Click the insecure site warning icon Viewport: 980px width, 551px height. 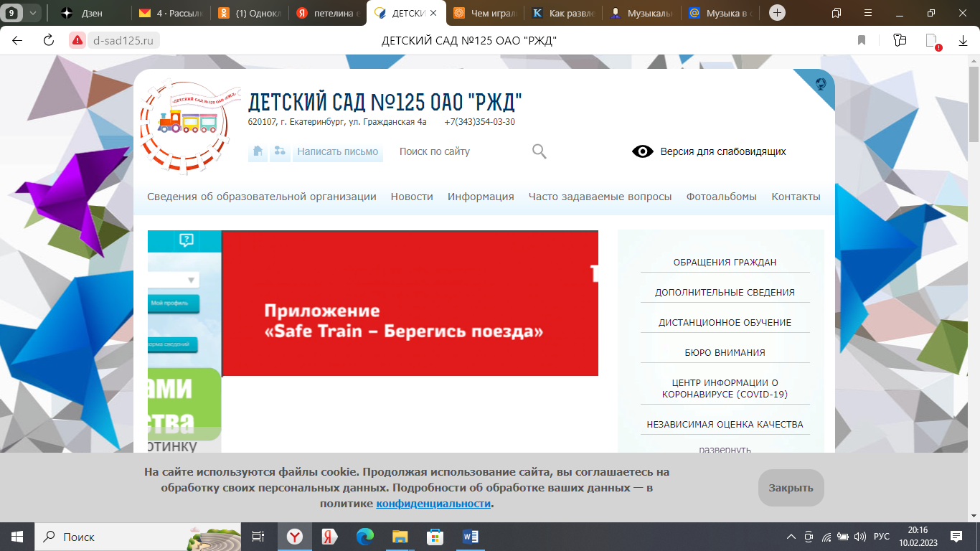77,40
